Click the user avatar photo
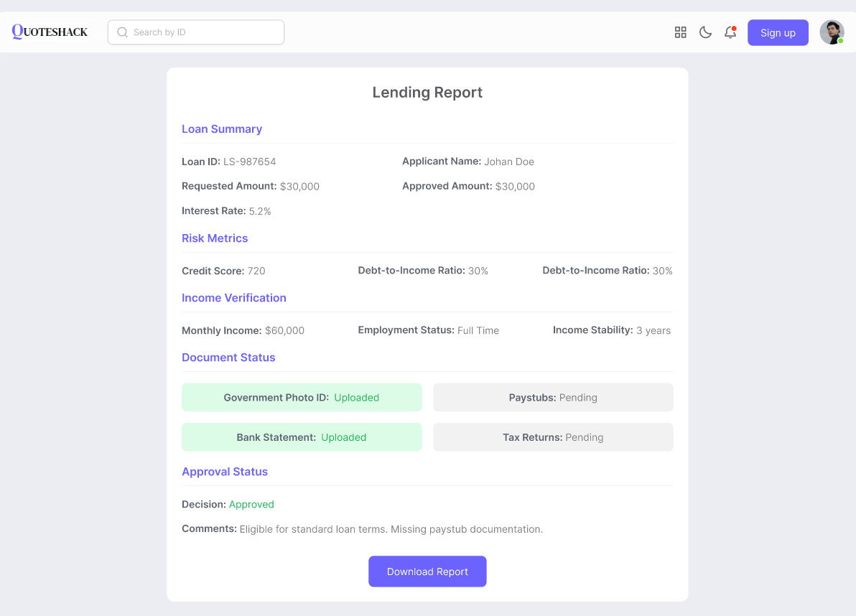The height and width of the screenshot is (616, 856). click(x=832, y=32)
